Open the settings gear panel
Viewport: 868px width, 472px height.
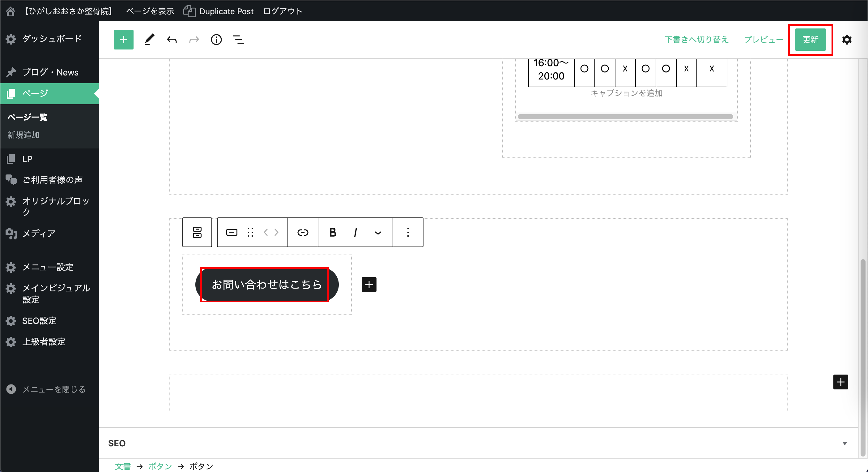pyautogui.click(x=846, y=40)
